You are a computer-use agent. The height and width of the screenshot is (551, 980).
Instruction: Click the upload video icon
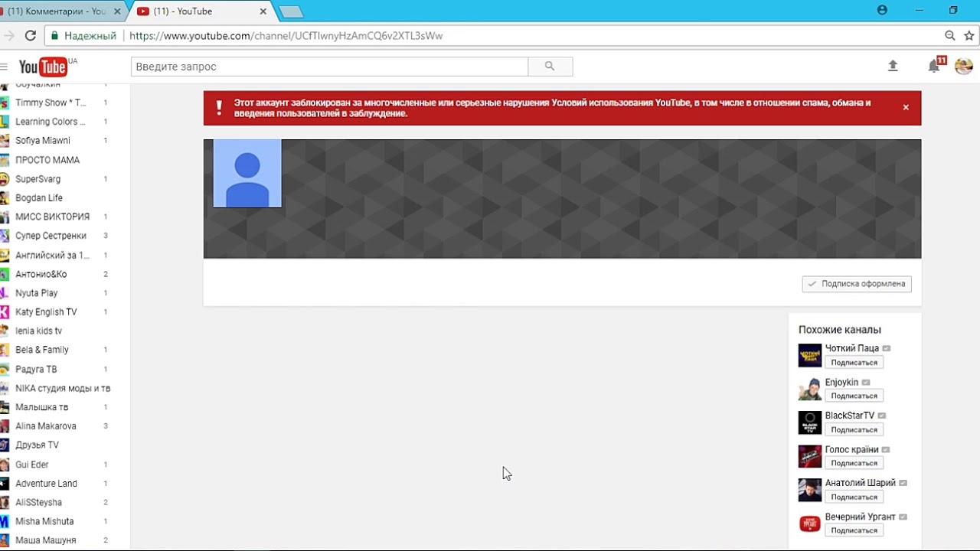(893, 67)
